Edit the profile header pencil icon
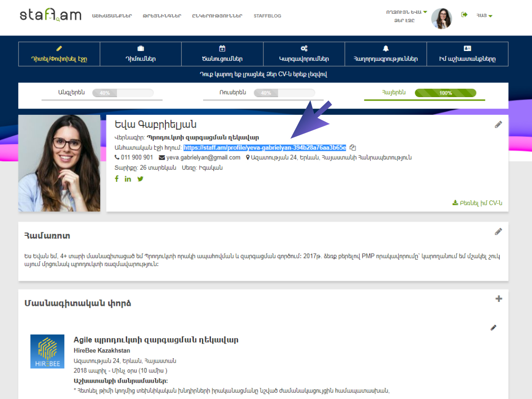Image resolution: width=532 pixels, height=399 pixels. pyautogui.click(x=498, y=125)
